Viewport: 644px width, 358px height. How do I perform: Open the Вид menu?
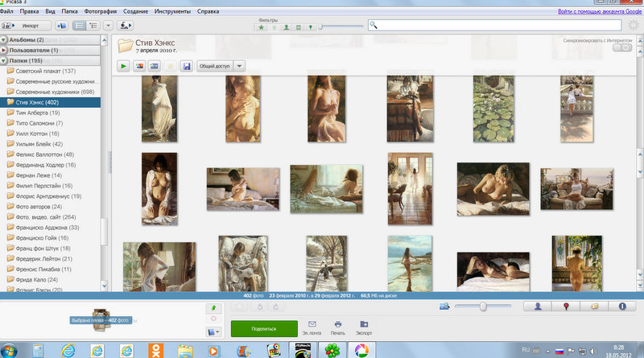click(51, 11)
